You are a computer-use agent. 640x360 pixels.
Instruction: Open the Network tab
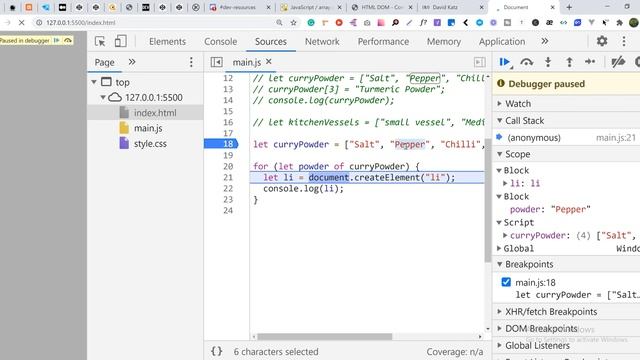[x=322, y=41]
